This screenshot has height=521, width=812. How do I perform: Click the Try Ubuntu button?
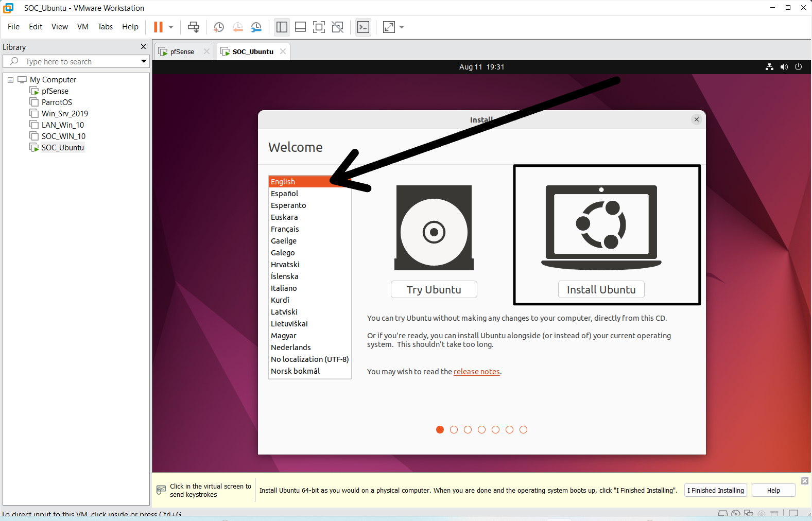point(434,289)
